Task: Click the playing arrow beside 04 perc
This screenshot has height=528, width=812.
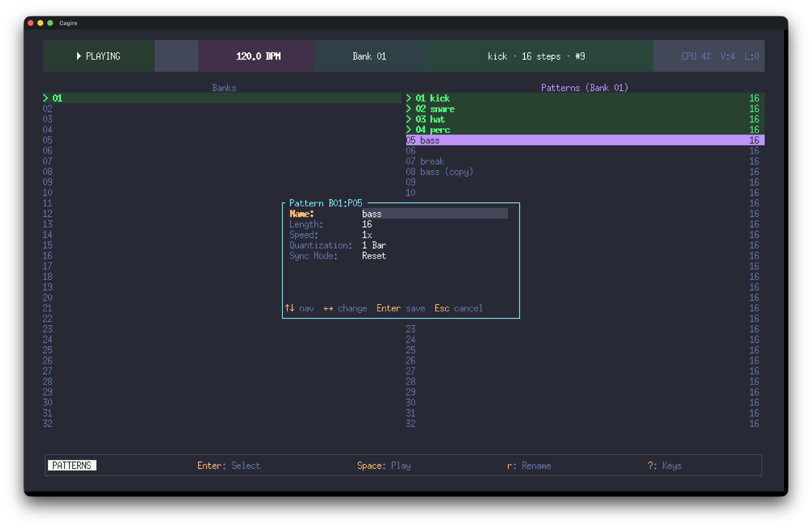Action: point(408,130)
